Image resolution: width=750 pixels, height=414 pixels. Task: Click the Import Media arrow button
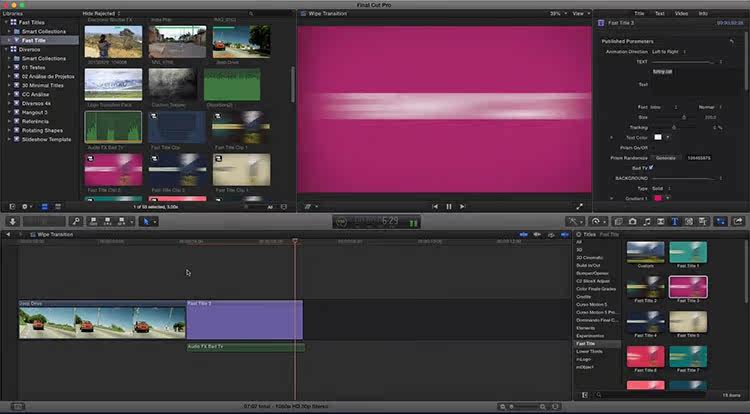pyautogui.click(x=12, y=221)
